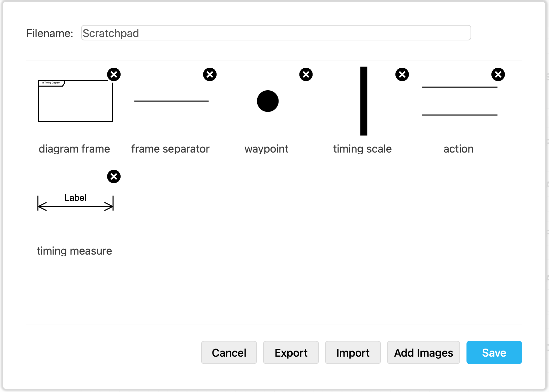
Task: Select the diagram frame shape
Action: [75, 101]
